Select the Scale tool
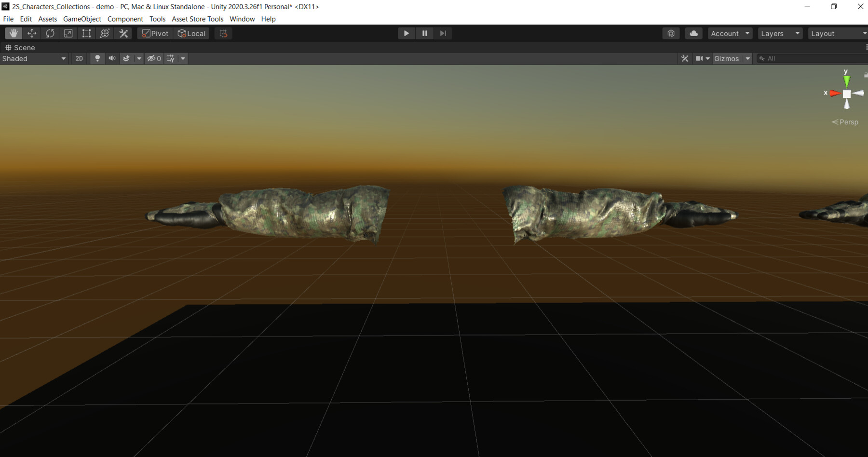The width and height of the screenshot is (868, 457). (x=68, y=33)
